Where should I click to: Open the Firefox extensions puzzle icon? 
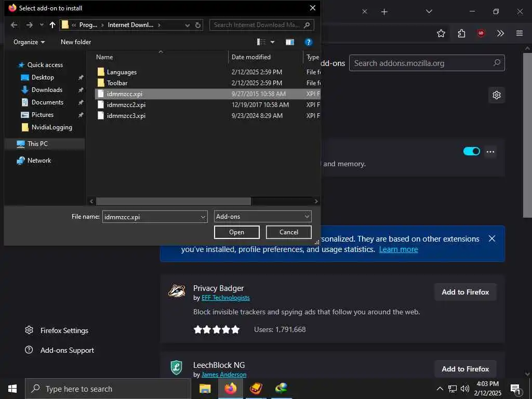tap(461, 33)
